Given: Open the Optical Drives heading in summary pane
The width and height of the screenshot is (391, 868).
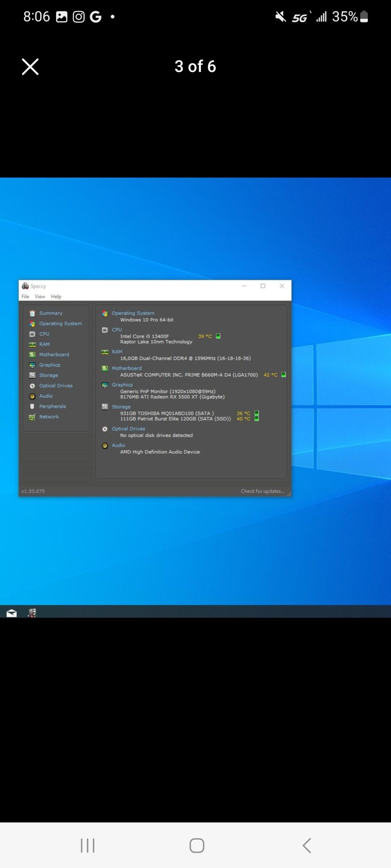Looking at the screenshot, I should (129, 429).
